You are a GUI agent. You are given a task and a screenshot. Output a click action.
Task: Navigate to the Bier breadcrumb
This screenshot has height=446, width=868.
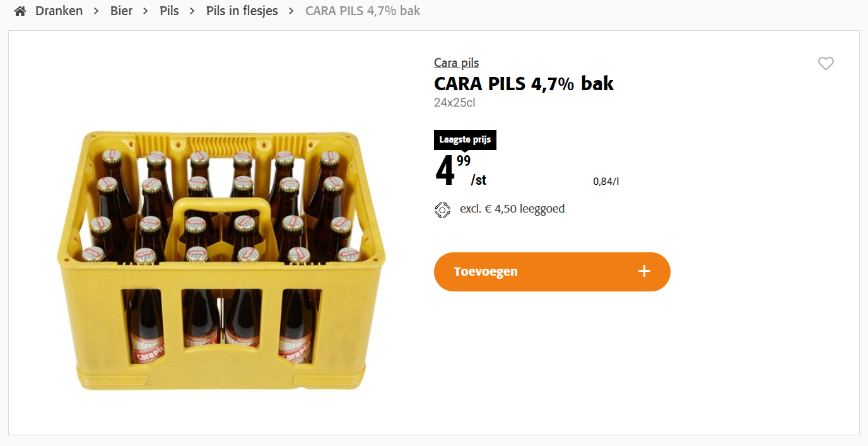click(121, 11)
